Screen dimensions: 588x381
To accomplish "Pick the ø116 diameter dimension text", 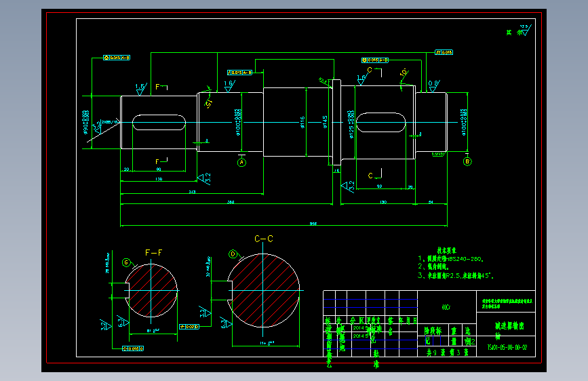I will pyautogui.click(x=302, y=122).
